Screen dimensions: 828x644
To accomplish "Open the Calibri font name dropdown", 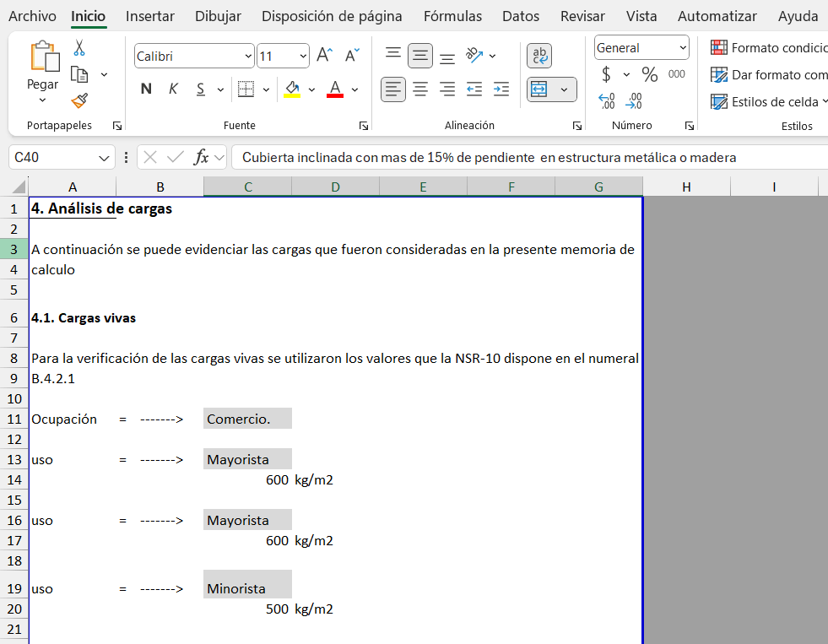I will coord(248,57).
